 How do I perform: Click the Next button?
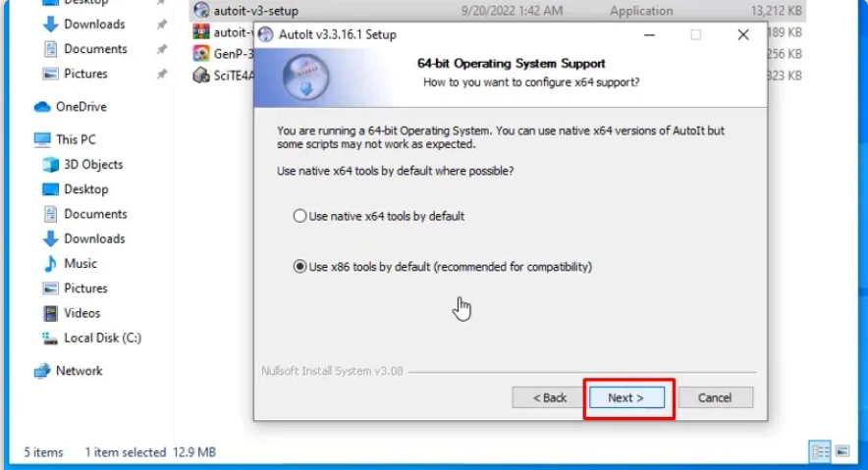tap(626, 397)
